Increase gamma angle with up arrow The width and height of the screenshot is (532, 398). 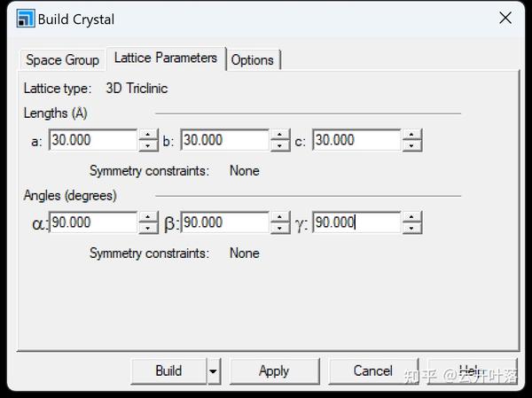point(411,217)
